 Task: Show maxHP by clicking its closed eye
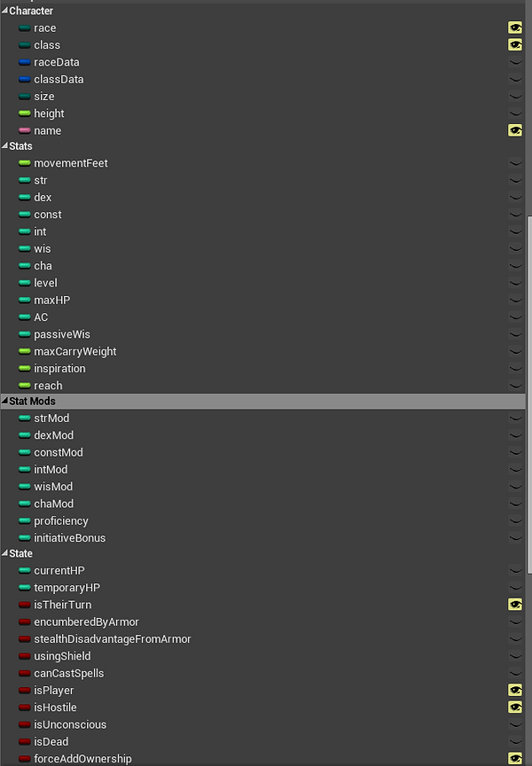(515, 300)
